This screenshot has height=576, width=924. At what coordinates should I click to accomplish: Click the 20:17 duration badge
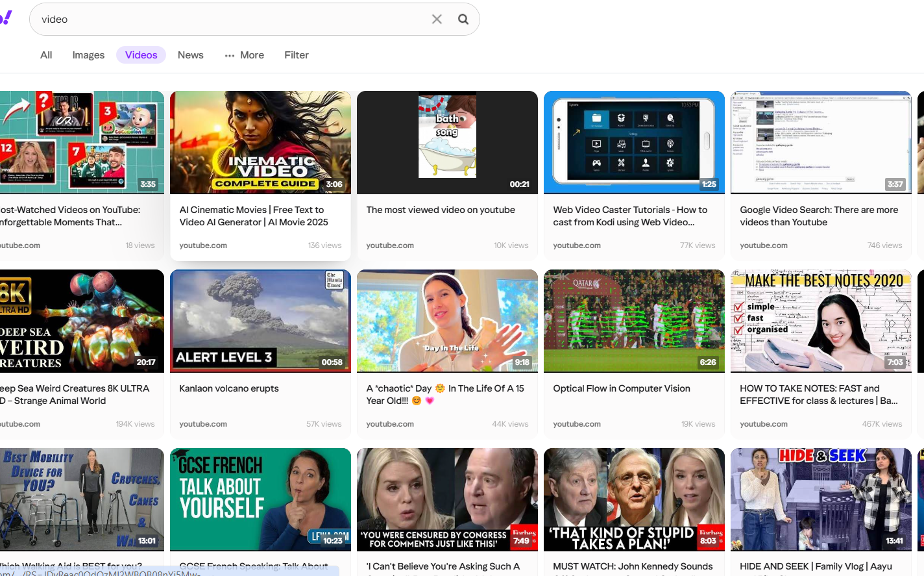146,362
